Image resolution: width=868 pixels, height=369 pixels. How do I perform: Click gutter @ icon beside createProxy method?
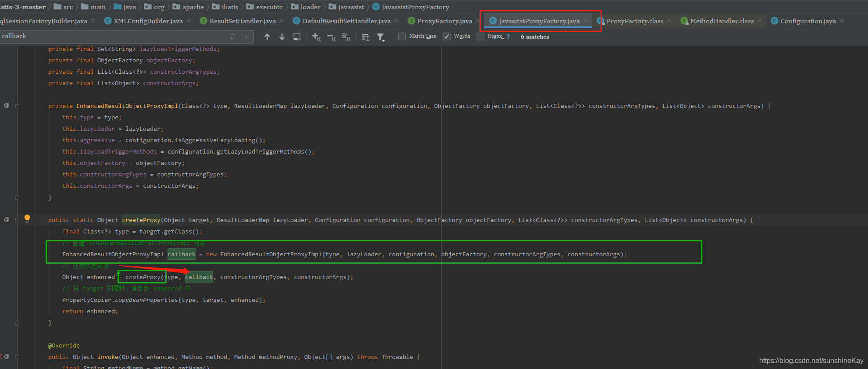click(x=7, y=219)
